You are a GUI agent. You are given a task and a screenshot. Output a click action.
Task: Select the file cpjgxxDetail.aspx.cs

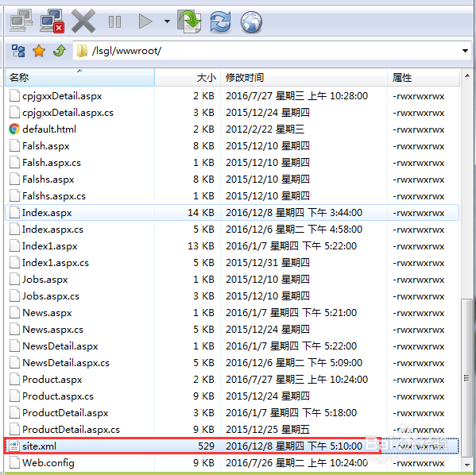[x=232, y=113]
